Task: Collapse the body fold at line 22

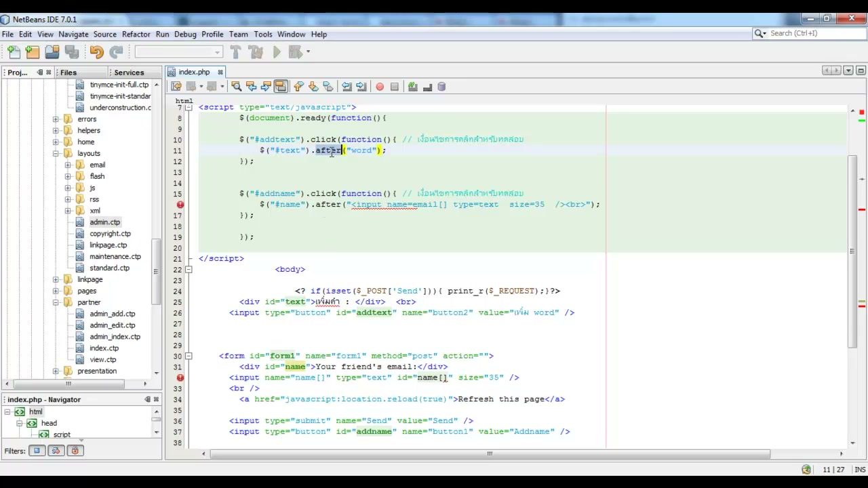Action: (x=190, y=270)
